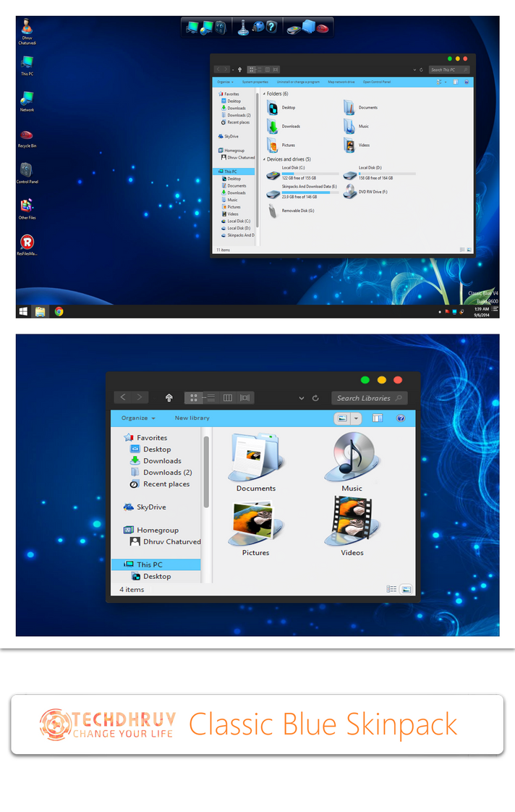The height and width of the screenshot is (812, 515).
Task: Refresh the Libraries window
Action: point(315,398)
